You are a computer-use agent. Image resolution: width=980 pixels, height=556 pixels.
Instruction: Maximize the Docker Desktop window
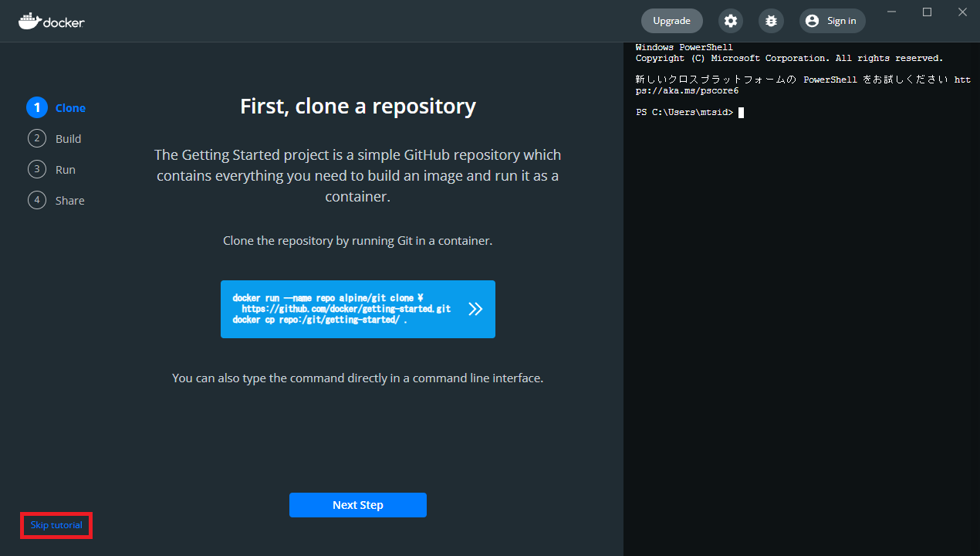tap(928, 12)
